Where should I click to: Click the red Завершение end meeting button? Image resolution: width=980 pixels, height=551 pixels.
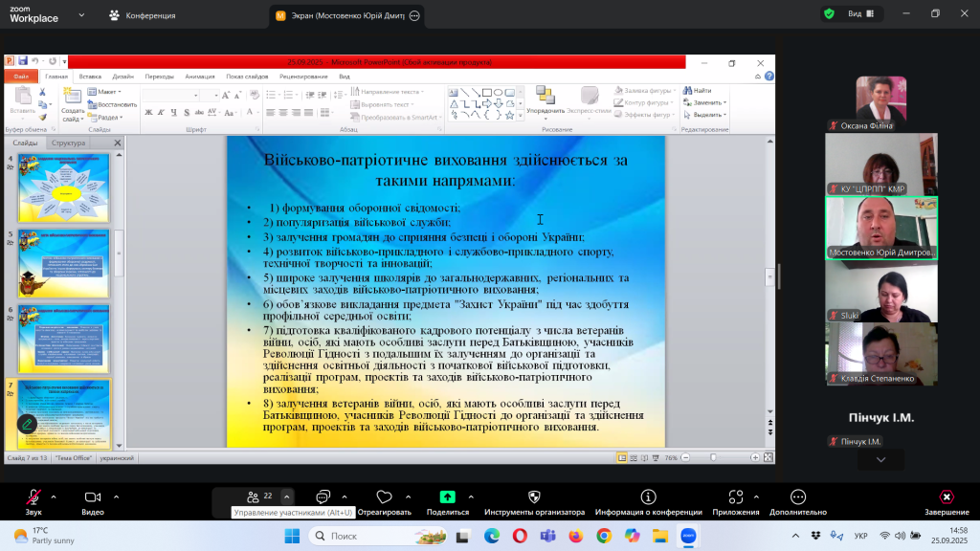tap(946, 497)
